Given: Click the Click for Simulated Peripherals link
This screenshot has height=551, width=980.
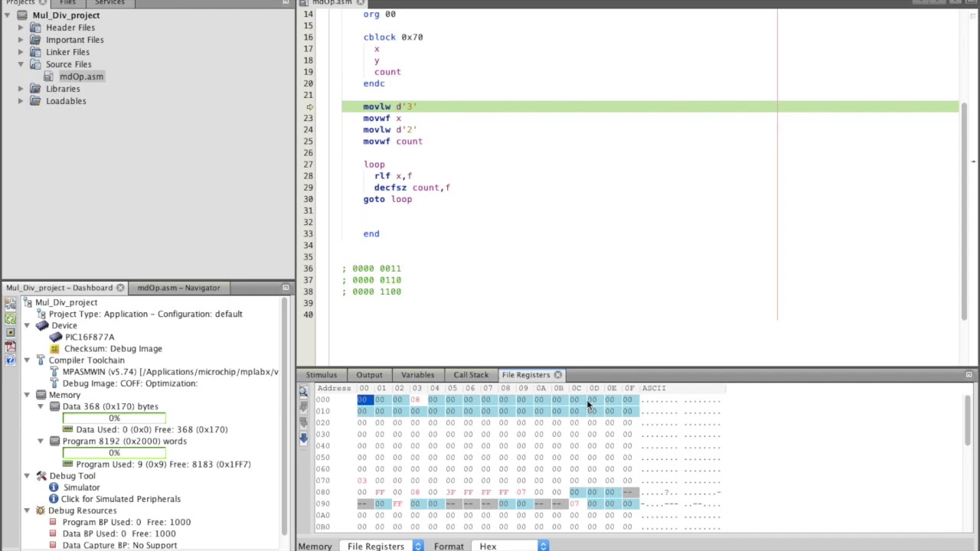Looking at the screenshot, I should point(121,499).
